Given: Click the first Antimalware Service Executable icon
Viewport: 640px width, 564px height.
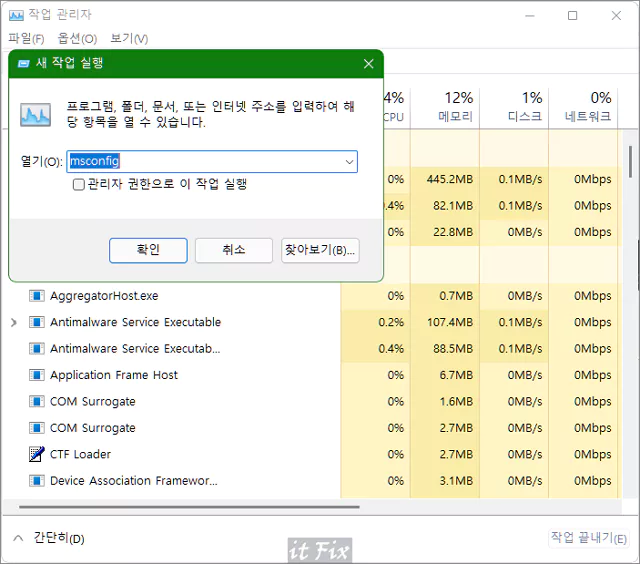Looking at the screenshot, I should [37, 322].
